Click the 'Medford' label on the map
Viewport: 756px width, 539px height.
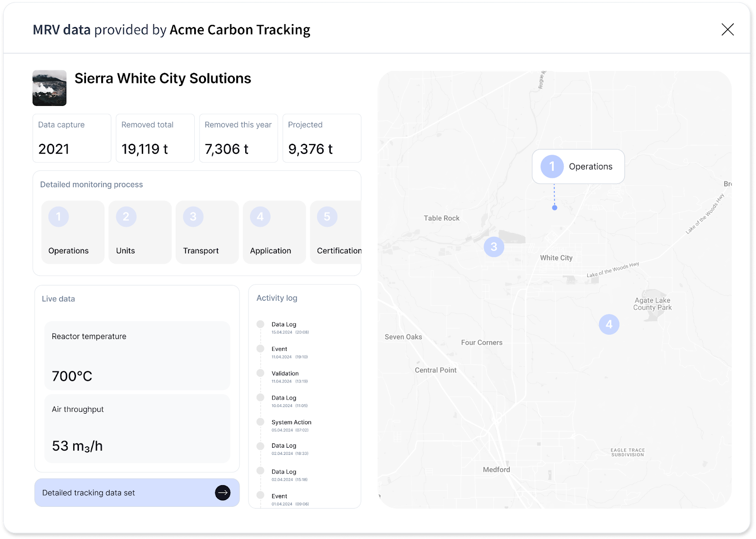pyautogui.click(x=496, y=469)
